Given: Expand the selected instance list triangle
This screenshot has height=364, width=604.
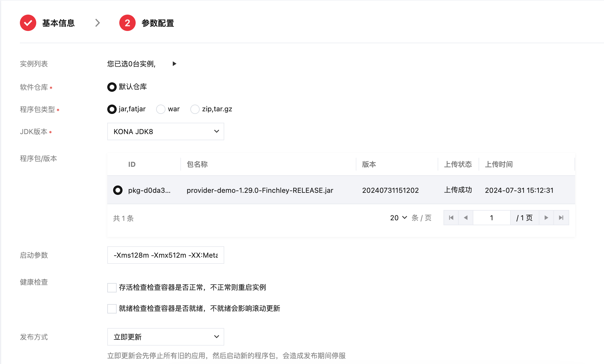Looking at the screenshot, I should [x=174, y=64].
